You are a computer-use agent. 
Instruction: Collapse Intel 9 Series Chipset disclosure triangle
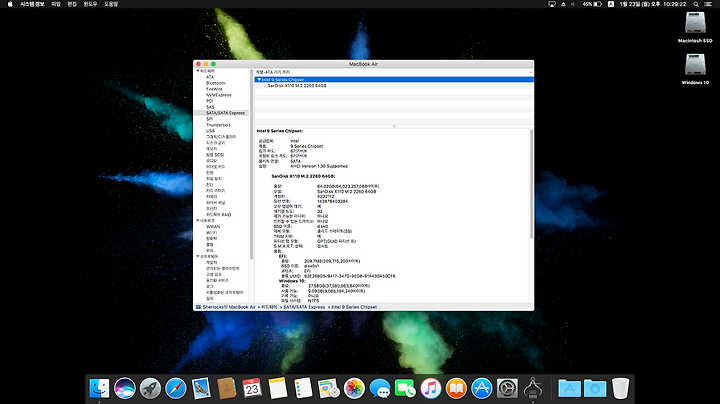[x=259, y=79]
